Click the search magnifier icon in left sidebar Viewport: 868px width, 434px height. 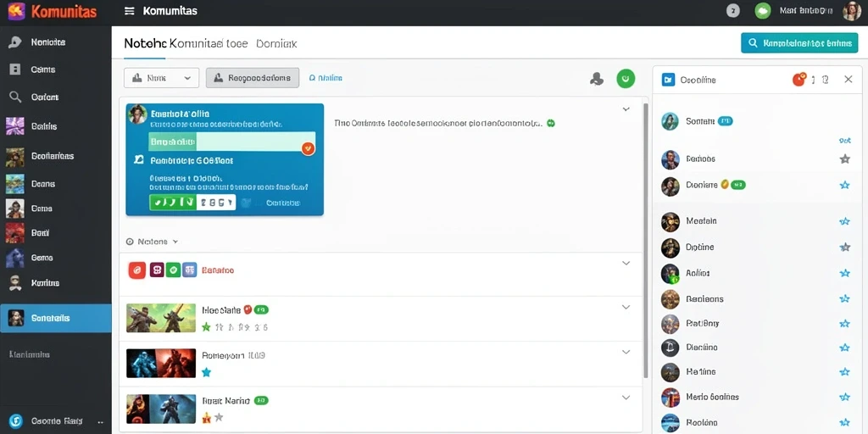click(x=15, y=97)
